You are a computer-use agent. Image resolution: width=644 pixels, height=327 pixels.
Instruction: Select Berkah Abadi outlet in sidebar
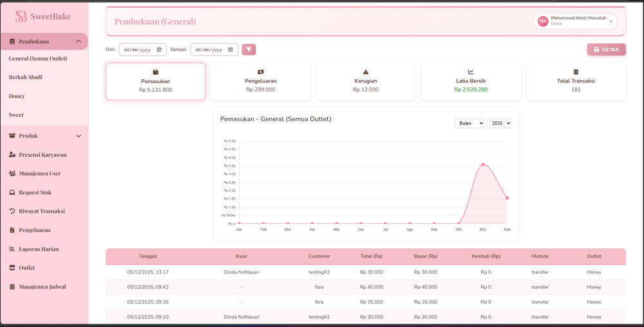click(x=26, y=77)
